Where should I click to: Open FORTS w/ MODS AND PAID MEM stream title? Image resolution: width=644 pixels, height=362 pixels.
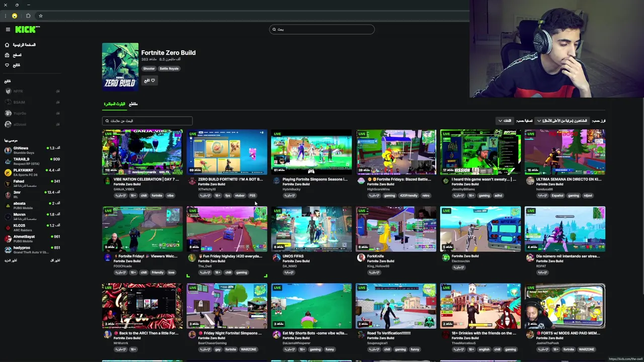(x=568, y=333)
